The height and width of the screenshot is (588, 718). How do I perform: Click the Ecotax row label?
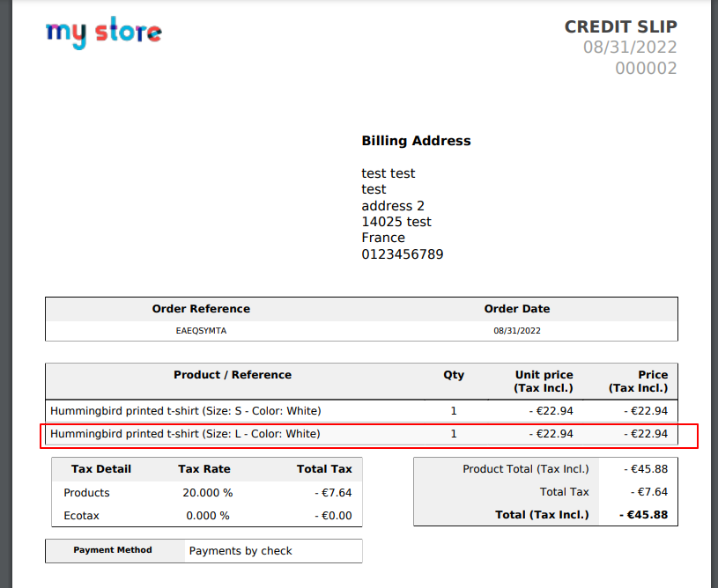[x=82, y=516]
